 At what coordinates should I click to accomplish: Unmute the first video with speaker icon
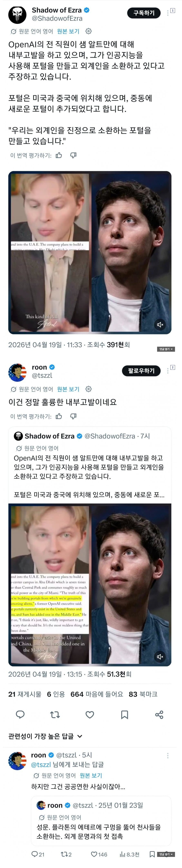(160, 325)
